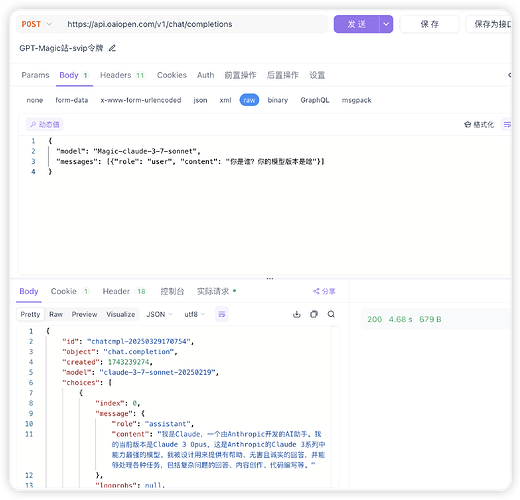Insert dynamic value (动态值) button
Screen dimensions: 520x500
click(45, 125)
